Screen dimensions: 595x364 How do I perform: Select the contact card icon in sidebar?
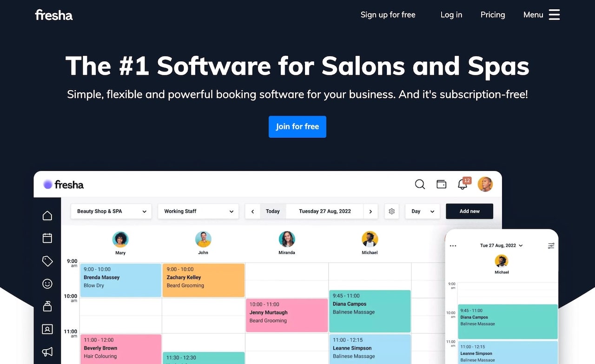click(47, 329)
